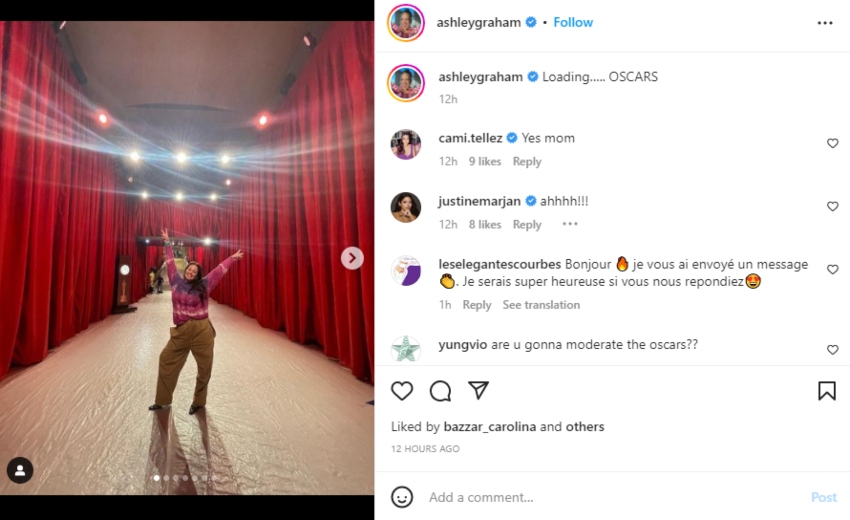Screen dimensions: 850x520
Task: Like the justinemarjan comment
Action: point(832,207)
